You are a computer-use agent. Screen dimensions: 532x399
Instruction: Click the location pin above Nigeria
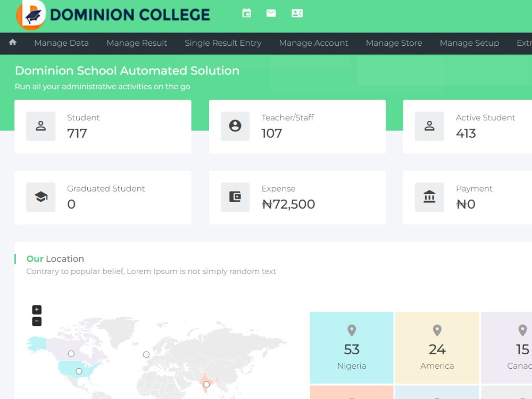coord(352,330)
